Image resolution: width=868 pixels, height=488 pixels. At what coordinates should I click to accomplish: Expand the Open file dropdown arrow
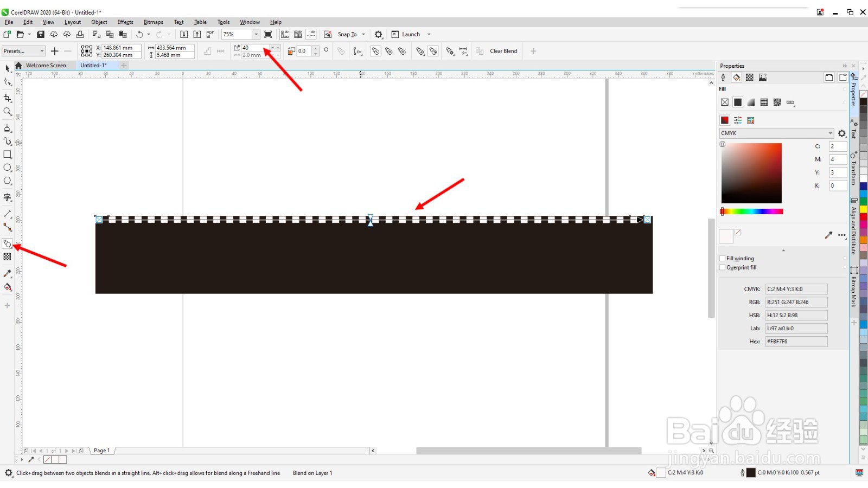click(29, 34)
